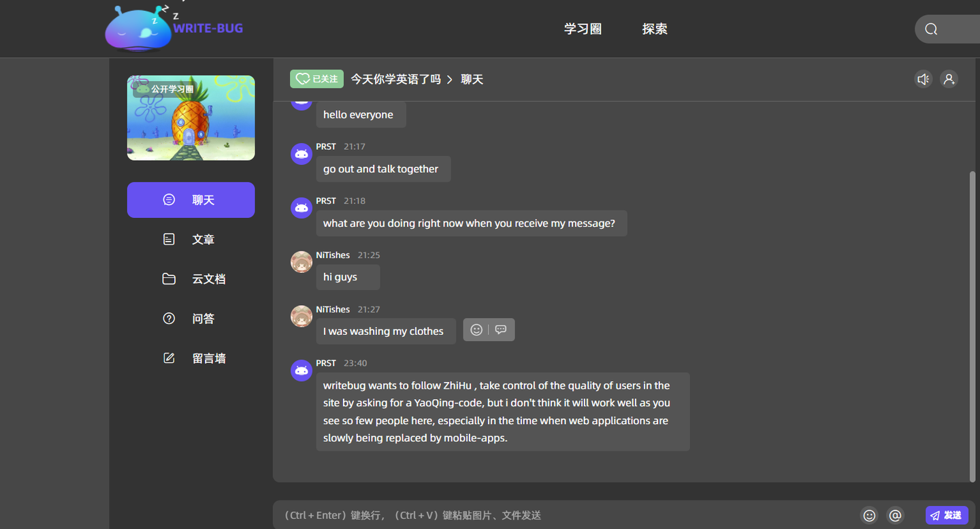Open the 探索 explore page

pyautogui.click(x=655, y=29)
